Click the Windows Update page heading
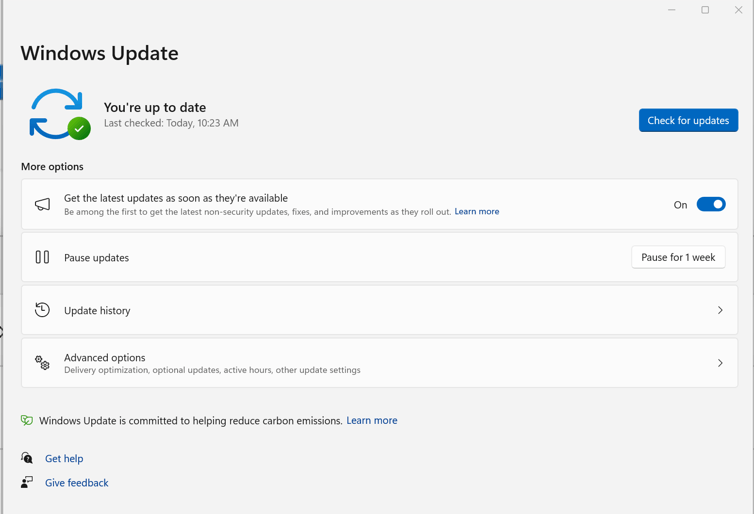 [100, 53]
